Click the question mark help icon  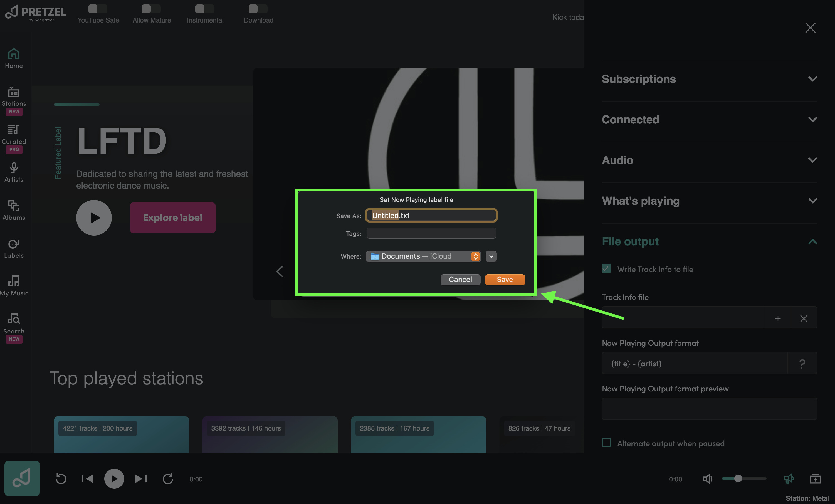click(x=802, y=364)
